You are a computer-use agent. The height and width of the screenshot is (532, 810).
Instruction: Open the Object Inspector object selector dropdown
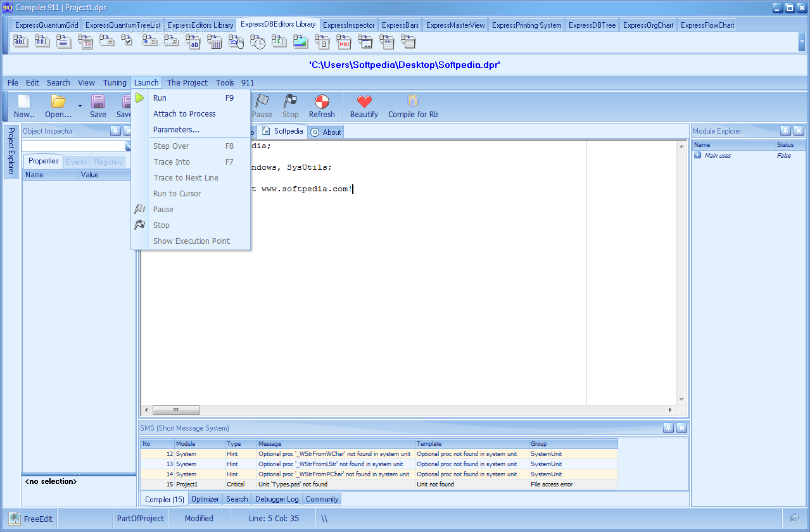[128, 146]
